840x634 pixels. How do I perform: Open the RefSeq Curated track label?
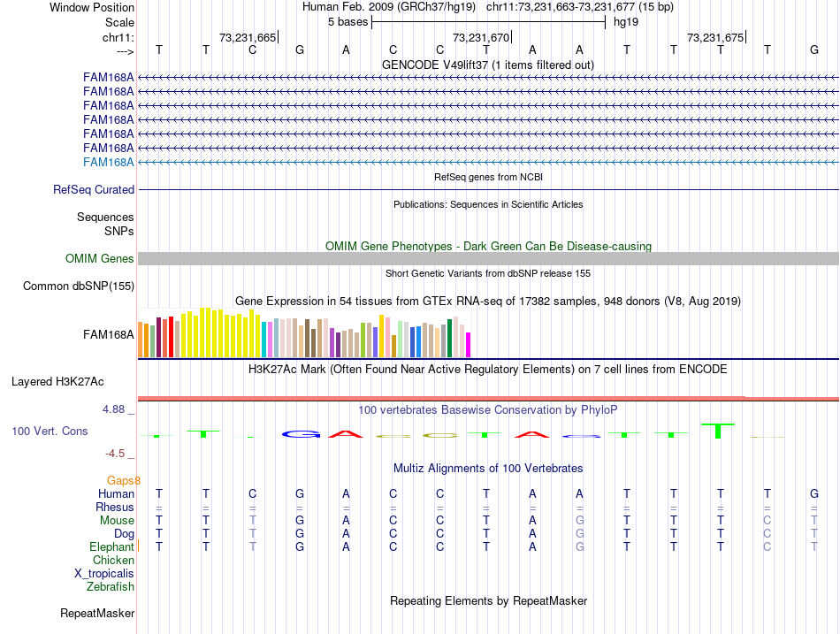(94, 190)
